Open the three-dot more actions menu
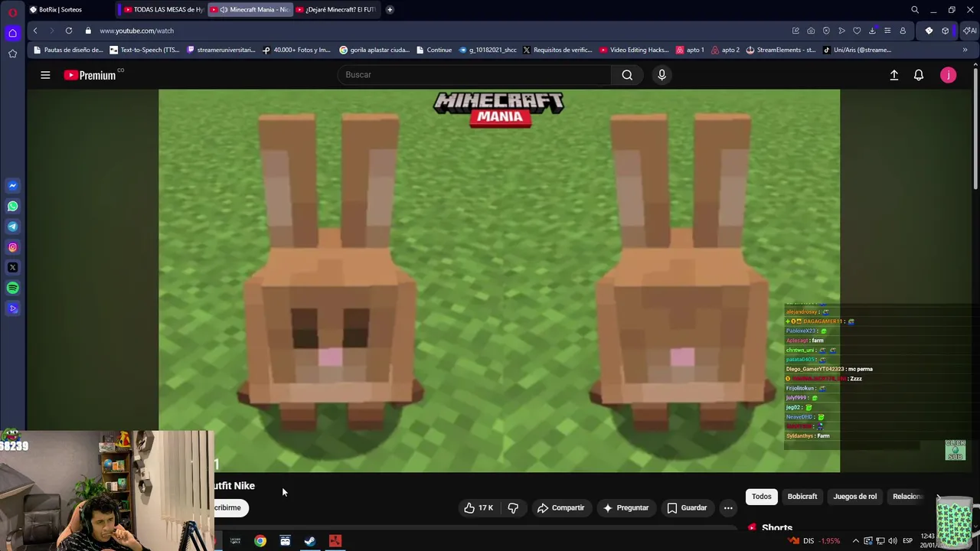 coord(728,508)
